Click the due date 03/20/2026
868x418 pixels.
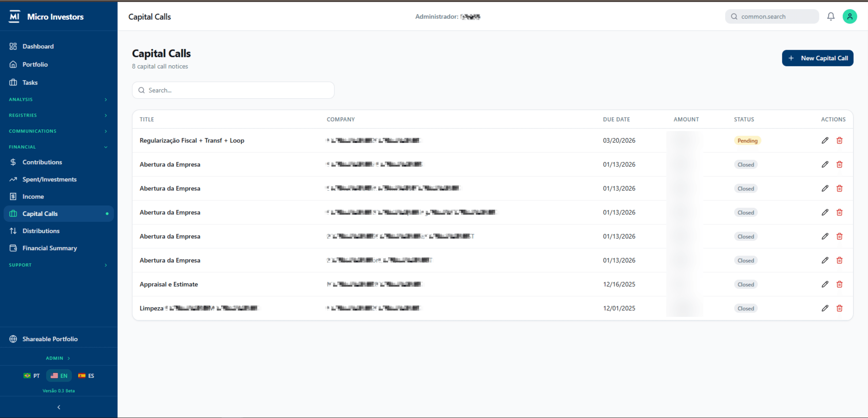pos(619,140)
